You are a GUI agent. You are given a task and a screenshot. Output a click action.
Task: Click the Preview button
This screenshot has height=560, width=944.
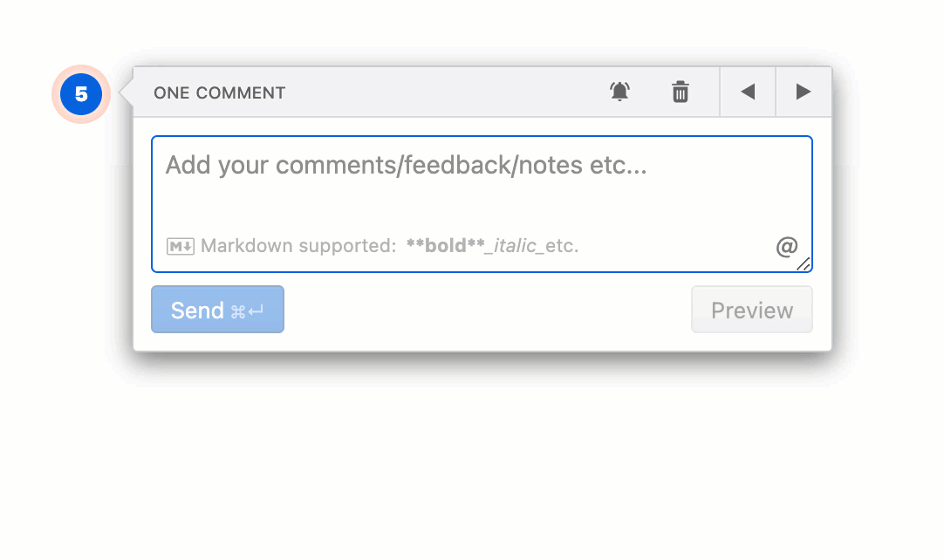pyautogui.click(x=751, y=309)
